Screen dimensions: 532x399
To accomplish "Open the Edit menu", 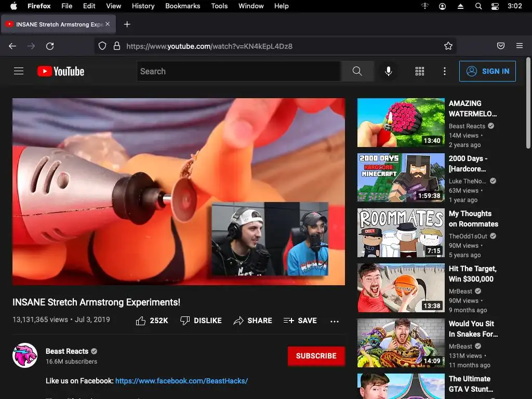I will (89, 6).
